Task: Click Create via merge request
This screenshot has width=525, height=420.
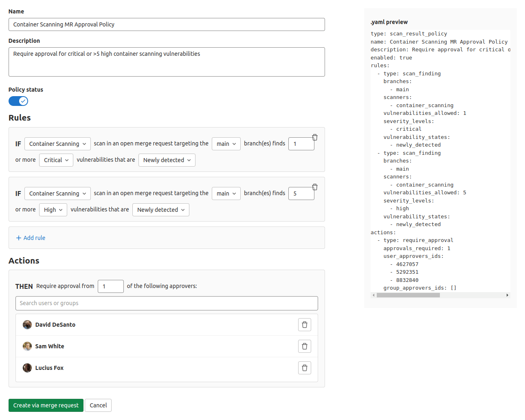Action: (x=46, y=405)
